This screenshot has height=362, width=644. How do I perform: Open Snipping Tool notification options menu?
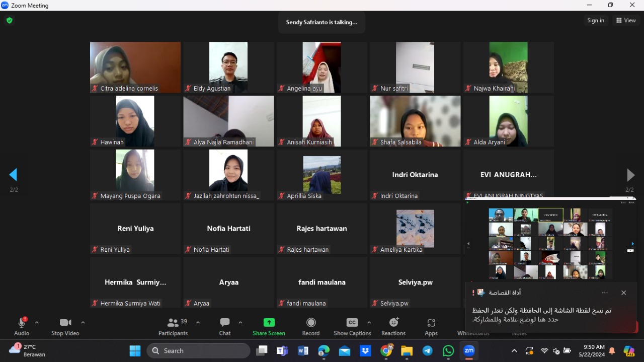click(605, 293)
